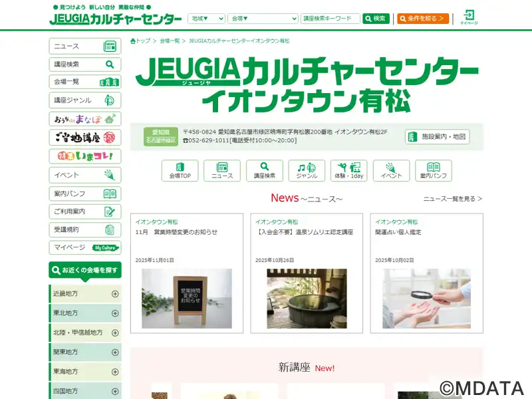This screenshot has height=399, width=532.
Task: Open マイページ login icon in header
Action: tap(469, 17)
